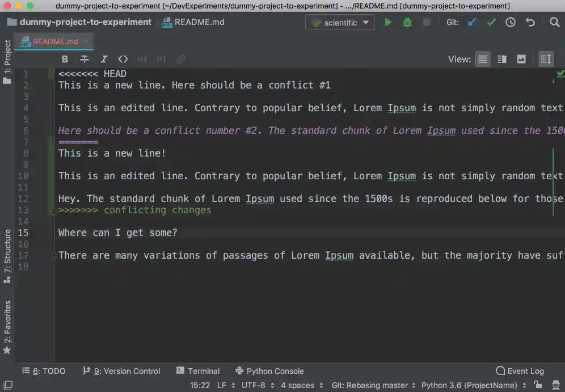565x392 pixels.
Task: Commit changes with the green checkmark icon
Action: (491, 22)
